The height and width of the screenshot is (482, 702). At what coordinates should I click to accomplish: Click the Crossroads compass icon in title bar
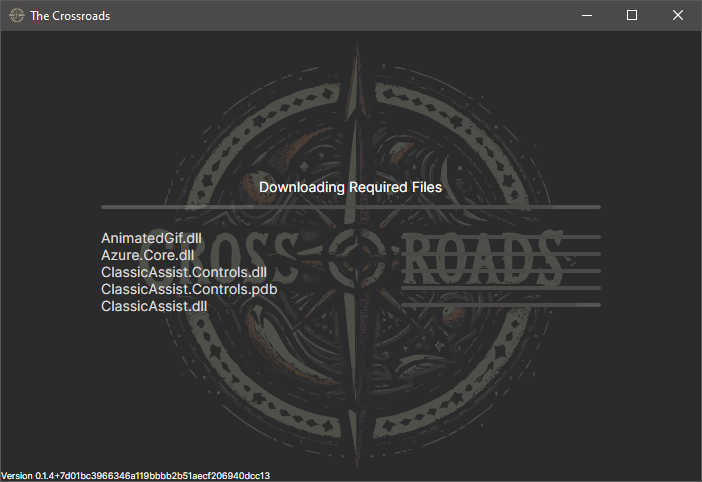[x=16, y=16]
